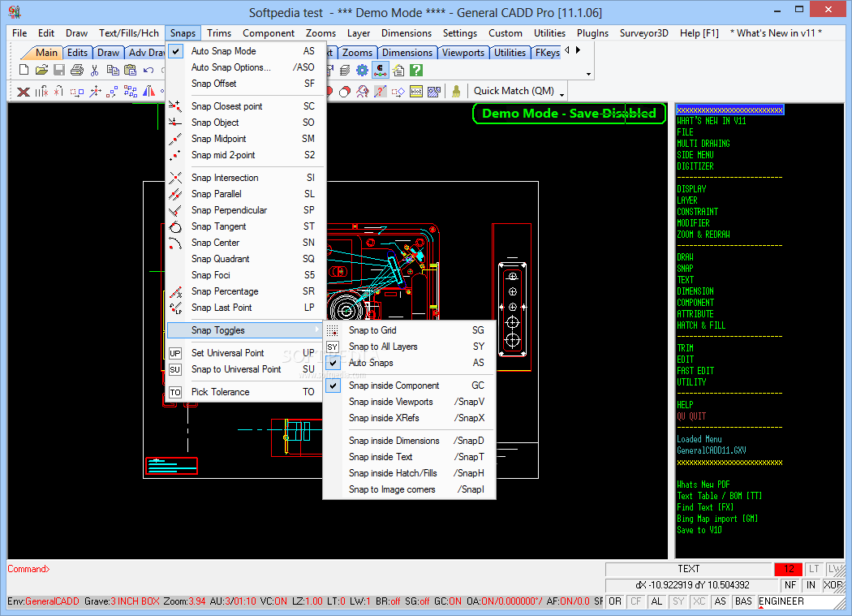Click Bing Map import [GM] side menu entry
The width and height of the screenshot is (852, 616).
click(717, 519)
